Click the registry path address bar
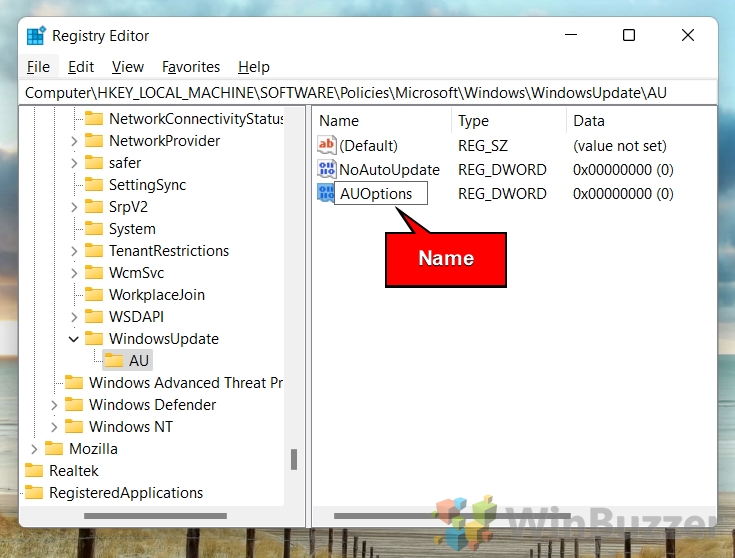Image resolution: width=735 pixels, height=558 pixels. [x=368, y=93]
